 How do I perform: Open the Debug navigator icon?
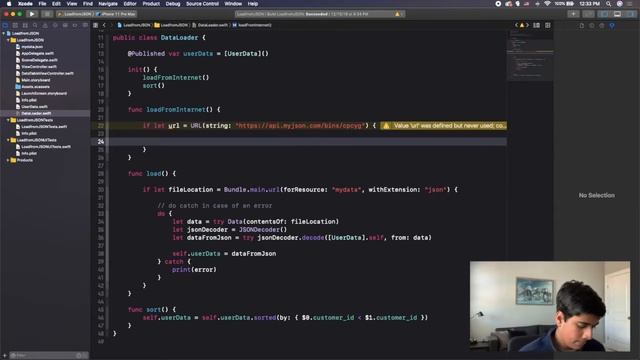click(x=65, y=25)
